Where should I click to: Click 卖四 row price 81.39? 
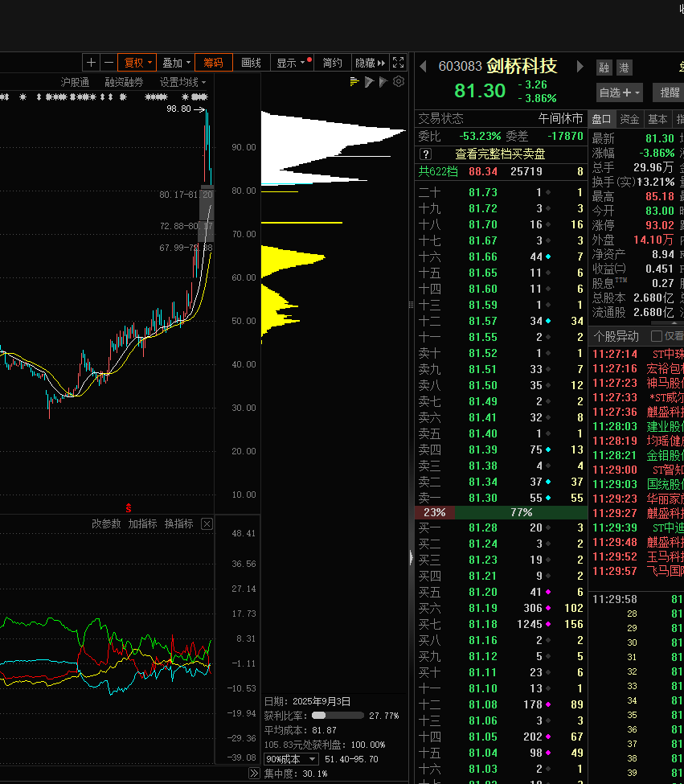(501, 449)
